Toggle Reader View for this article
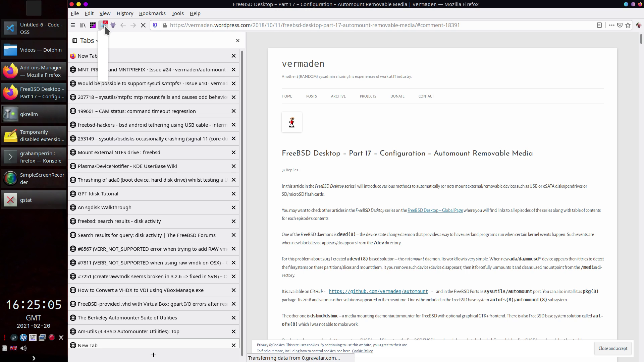 (599, 25)
